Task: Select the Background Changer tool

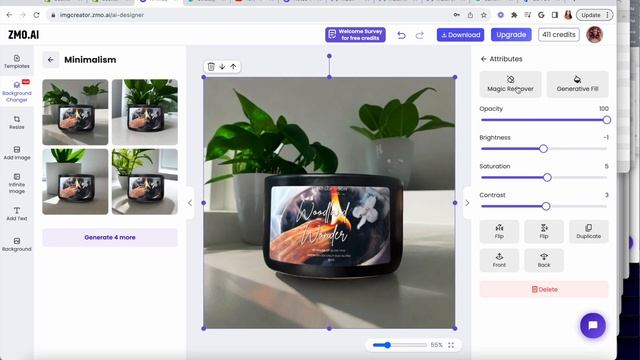Action: (17, 91)
